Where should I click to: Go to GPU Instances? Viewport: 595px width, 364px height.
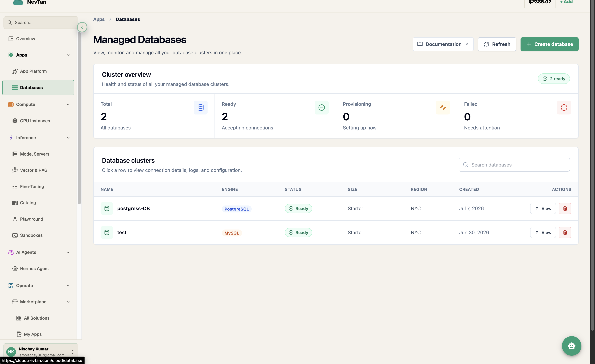(39, 121)
